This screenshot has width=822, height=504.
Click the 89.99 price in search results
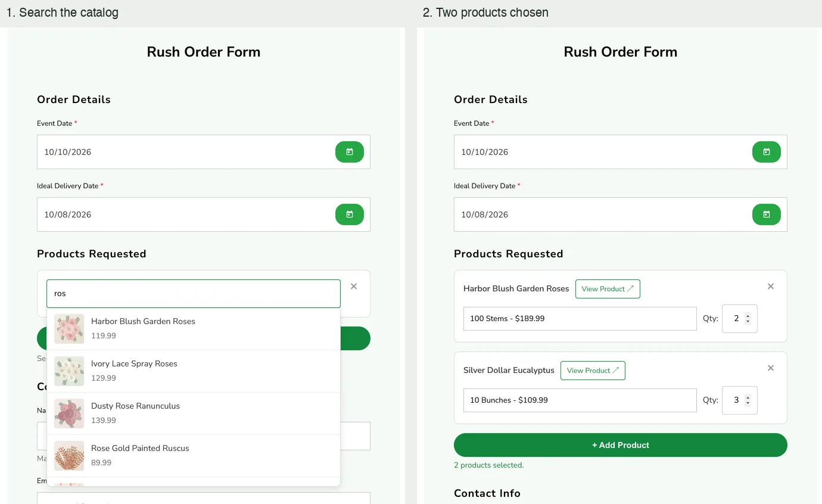[x=101, y=463]
